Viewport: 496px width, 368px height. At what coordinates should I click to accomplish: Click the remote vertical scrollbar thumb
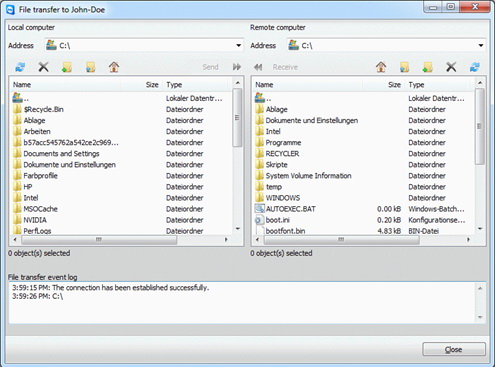coord(480,126)
